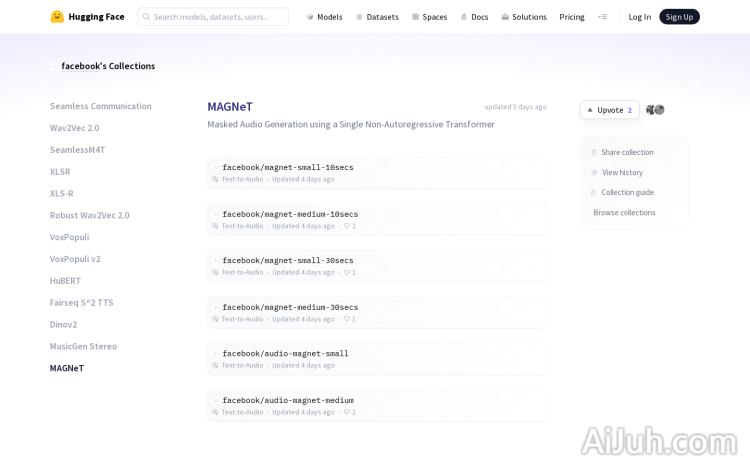This screenshot has height=468, width=750.
Task: Click the Share collection icon
Action: (x=594, y=153)
